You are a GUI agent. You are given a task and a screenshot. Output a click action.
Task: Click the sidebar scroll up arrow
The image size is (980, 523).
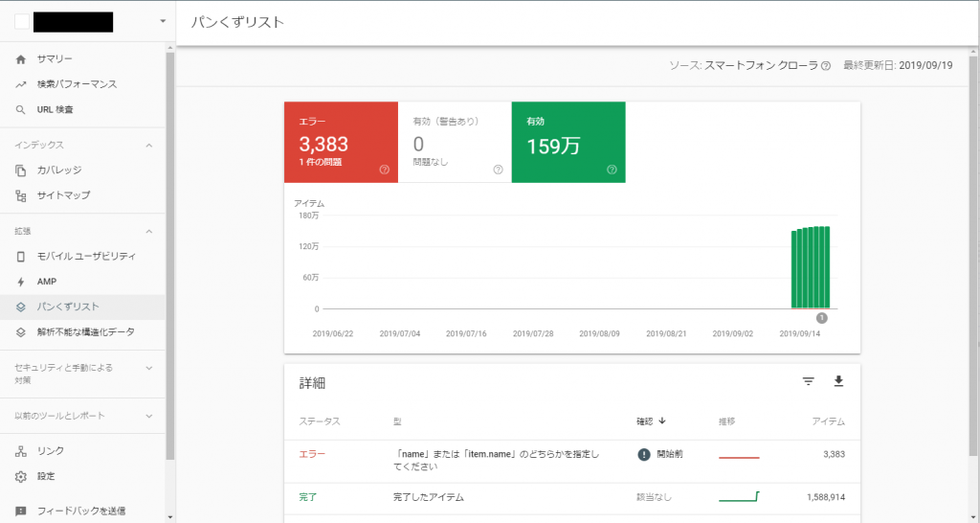[170, 48]
